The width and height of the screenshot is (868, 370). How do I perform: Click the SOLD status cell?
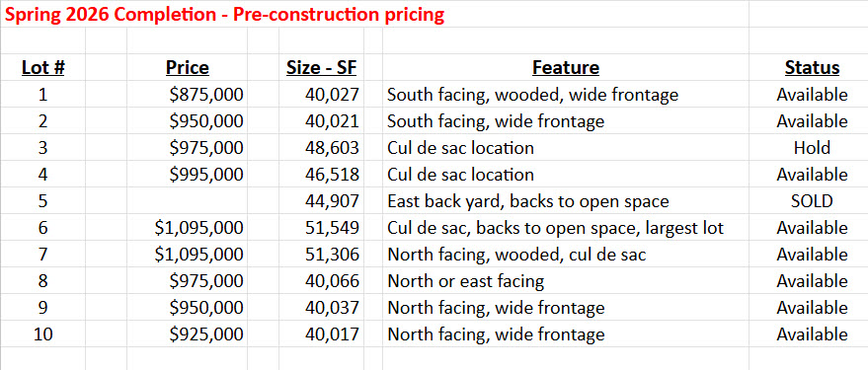[x=812, y=201]
